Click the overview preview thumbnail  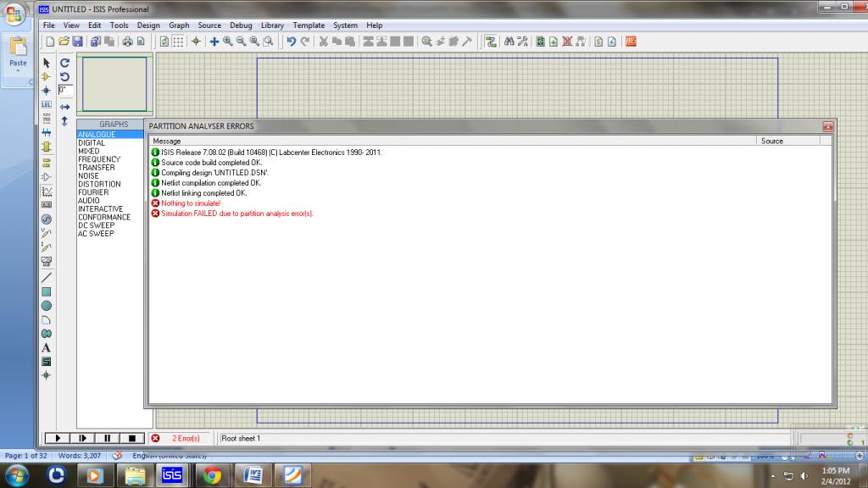(114, 84)
